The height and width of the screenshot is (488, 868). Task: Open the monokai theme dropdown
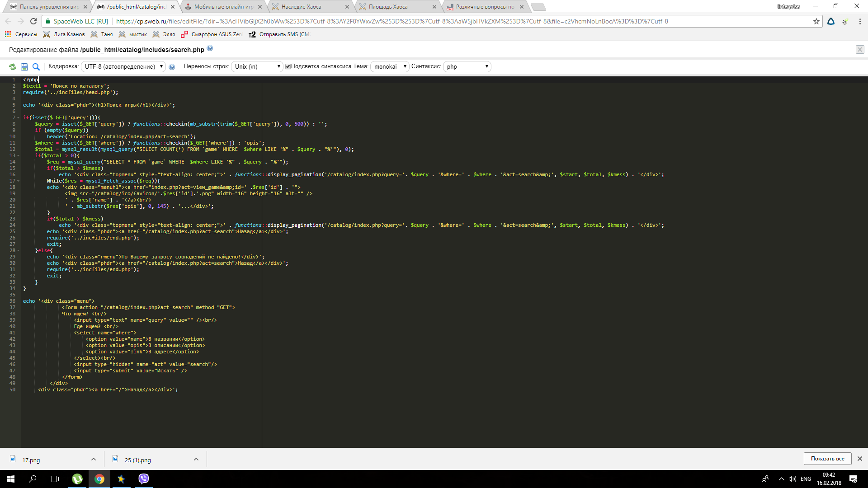click(x=390, y=66)
